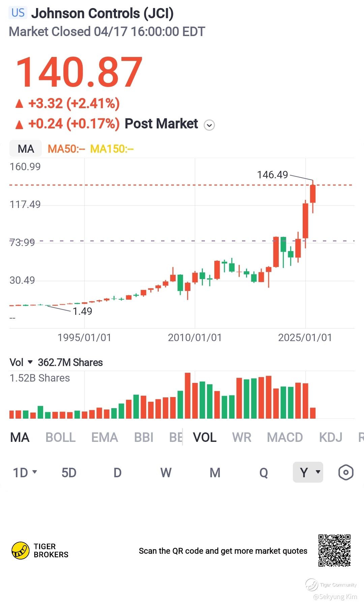Tap the 2025 candlestick near 146.49
The image size is (364, 605).
(x=313, y=194)
